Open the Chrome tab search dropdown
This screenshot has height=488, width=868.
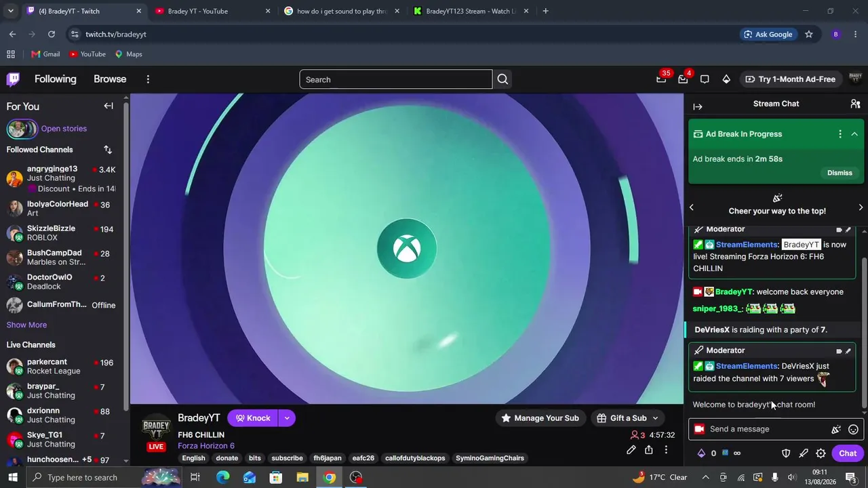(x=10, y=11)
